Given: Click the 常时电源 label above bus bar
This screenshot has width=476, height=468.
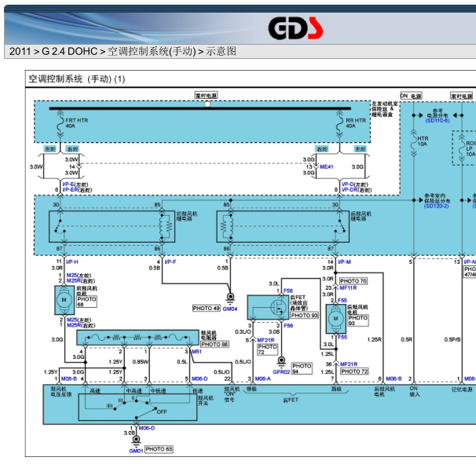Looking at the screenshot, I should click(x=206, y=95).
